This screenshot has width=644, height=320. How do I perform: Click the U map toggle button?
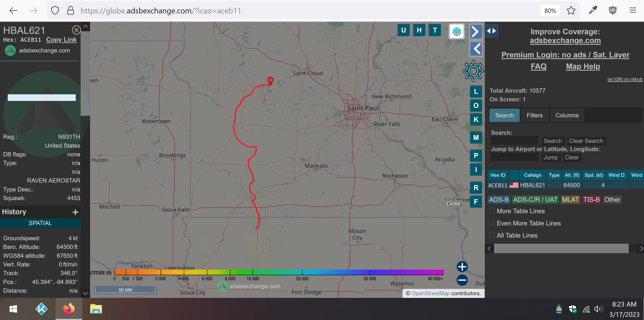click(404, 30)
